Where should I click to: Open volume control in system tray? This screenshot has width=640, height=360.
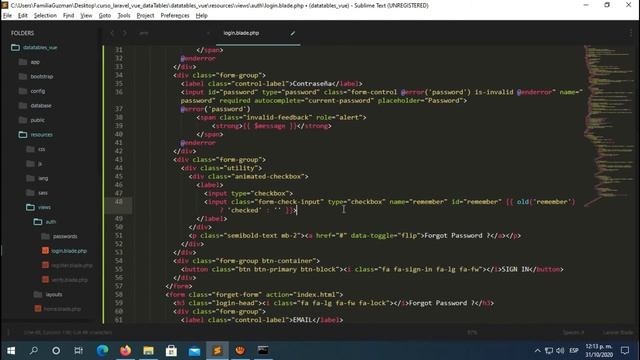pyautogui.click(x=560, y=350)
